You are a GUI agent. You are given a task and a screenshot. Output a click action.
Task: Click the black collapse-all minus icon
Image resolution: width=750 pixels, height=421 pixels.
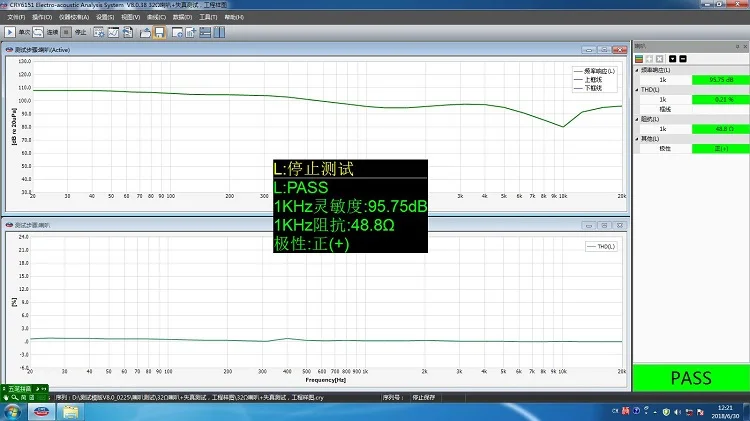pyautogui.click(x=684, y=58)
